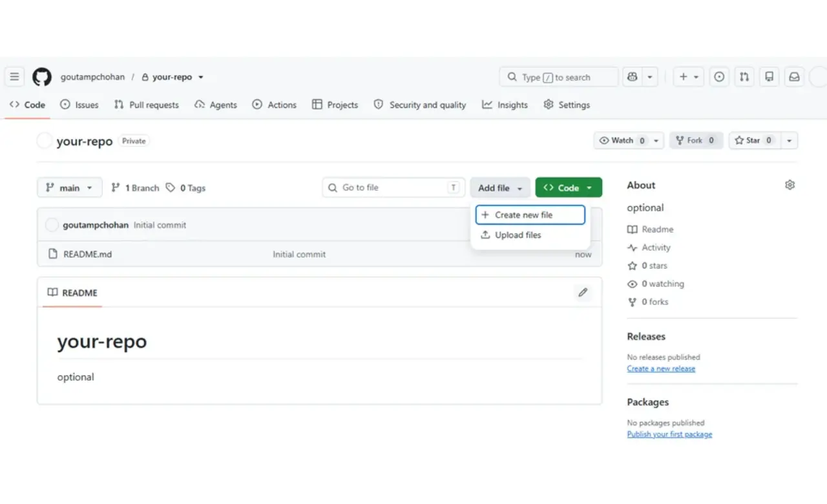Switch to the Code tab
The image size is (827, 504).
click(x=27, y=105)
